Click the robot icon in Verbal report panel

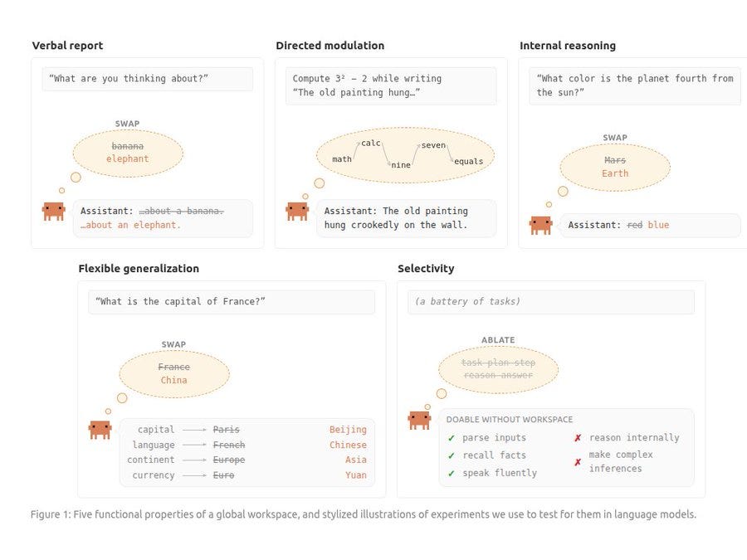point(54,212)
